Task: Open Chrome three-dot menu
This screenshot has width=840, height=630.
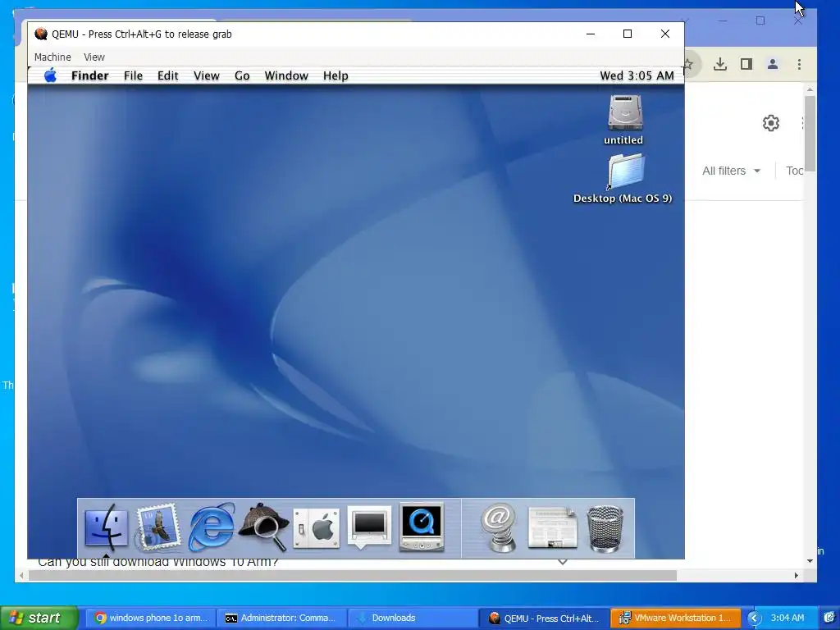Action: [x=799, y=64]
